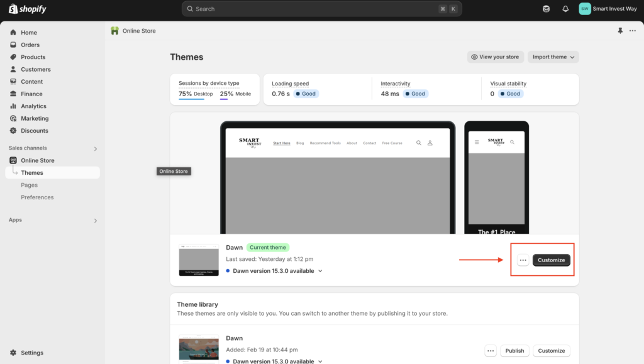Customize the current Dawn theme

point(551,260)
